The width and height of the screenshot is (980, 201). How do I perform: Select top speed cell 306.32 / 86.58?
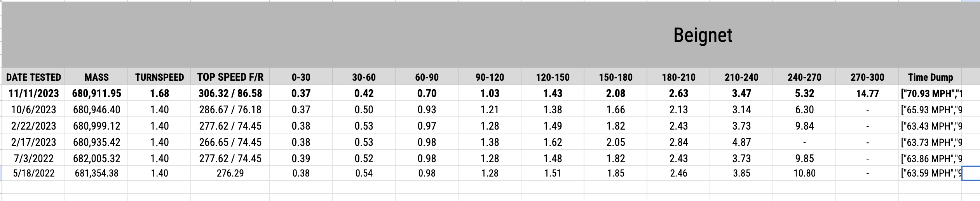coord(230,93)
